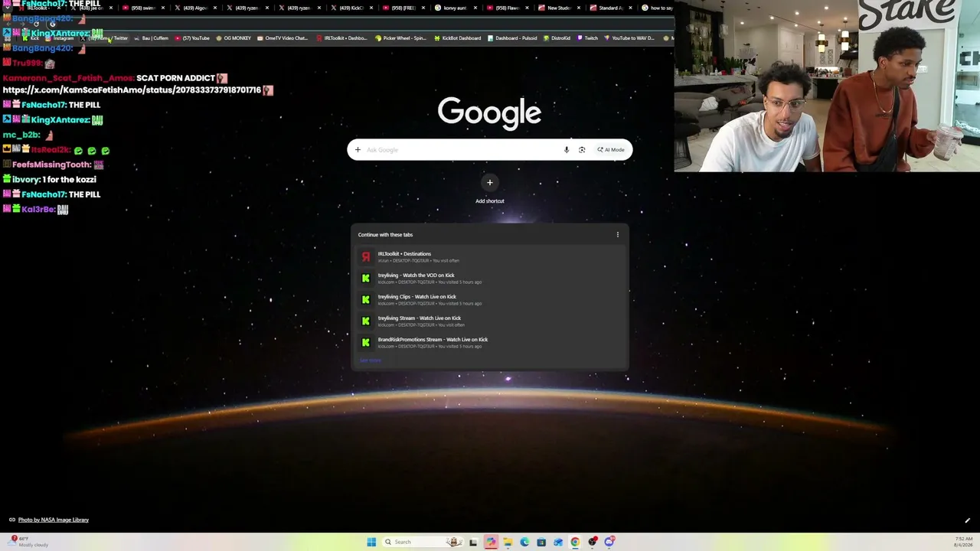Viewport: 980px width, 551px height.
Task: Open the IRLToolkit Dashboard bookmark
Action: [341, 38]
